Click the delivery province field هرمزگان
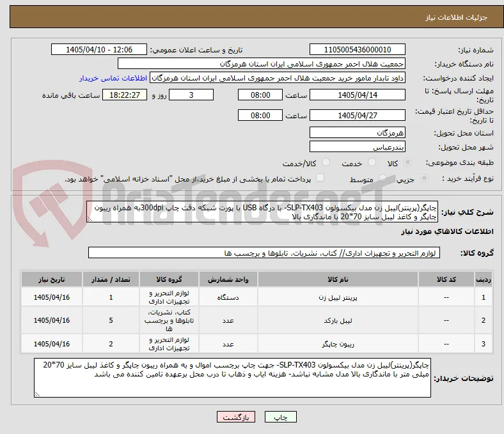 point(358,132)
